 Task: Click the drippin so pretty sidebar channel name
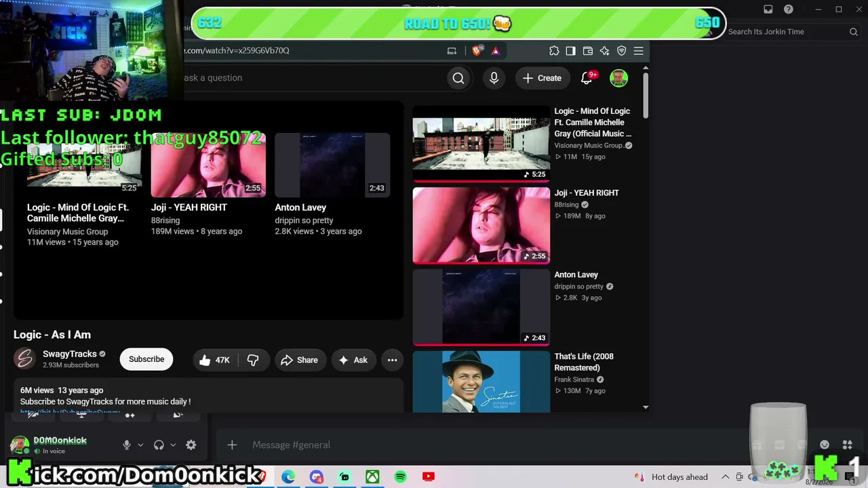[x=578, y=286]
